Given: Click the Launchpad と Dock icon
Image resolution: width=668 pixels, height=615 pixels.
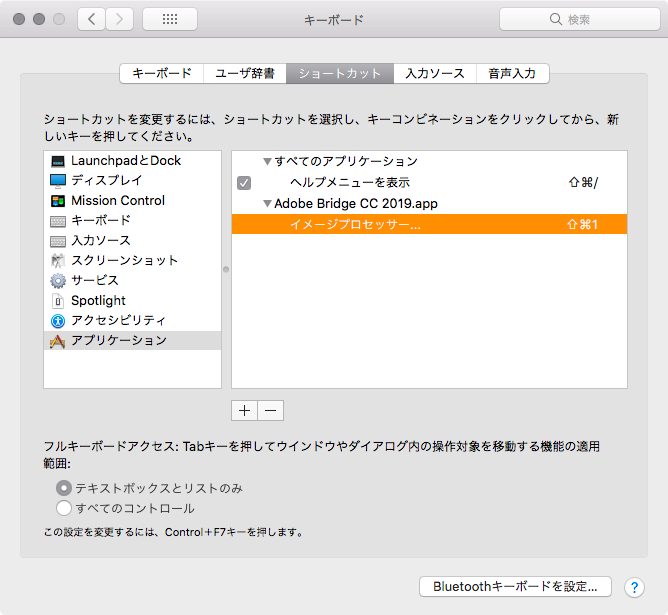Looking at the screenshot, I should [58, 161].
